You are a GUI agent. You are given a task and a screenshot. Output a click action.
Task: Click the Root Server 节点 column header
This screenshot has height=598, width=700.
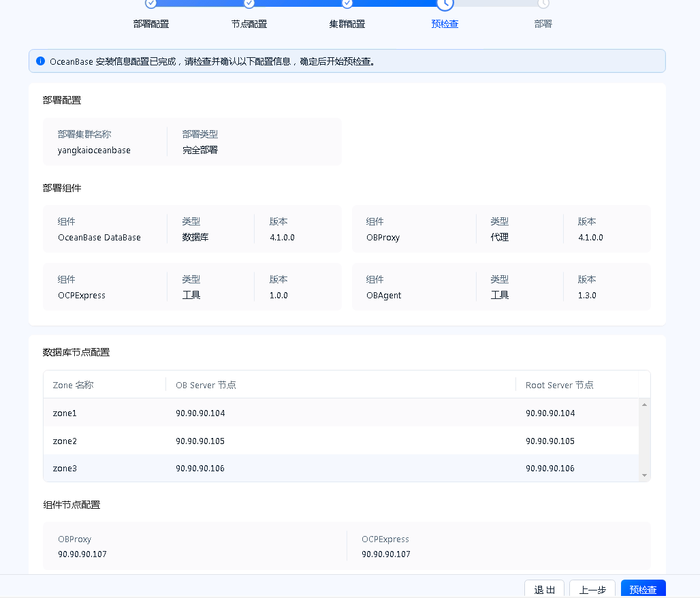pyautogui.click(x=559, y=385)
